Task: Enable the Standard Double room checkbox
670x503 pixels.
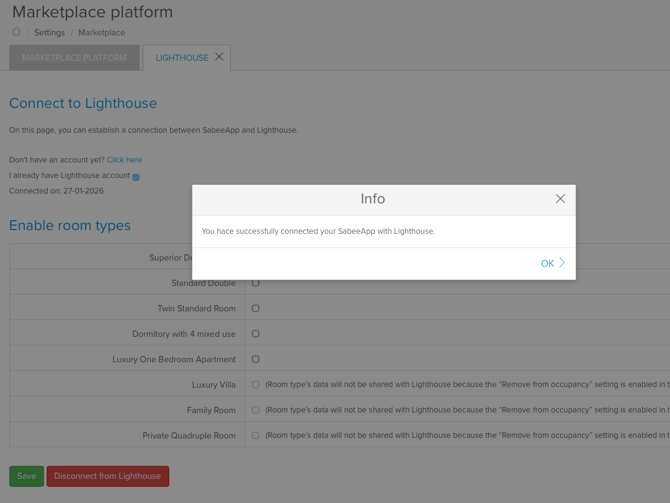Action: [x=256, y=283]
